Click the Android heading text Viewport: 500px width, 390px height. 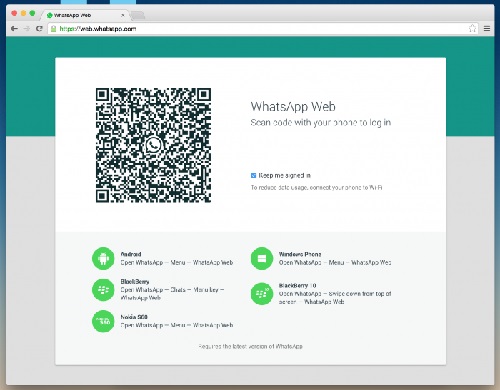(x=131, y=254)
